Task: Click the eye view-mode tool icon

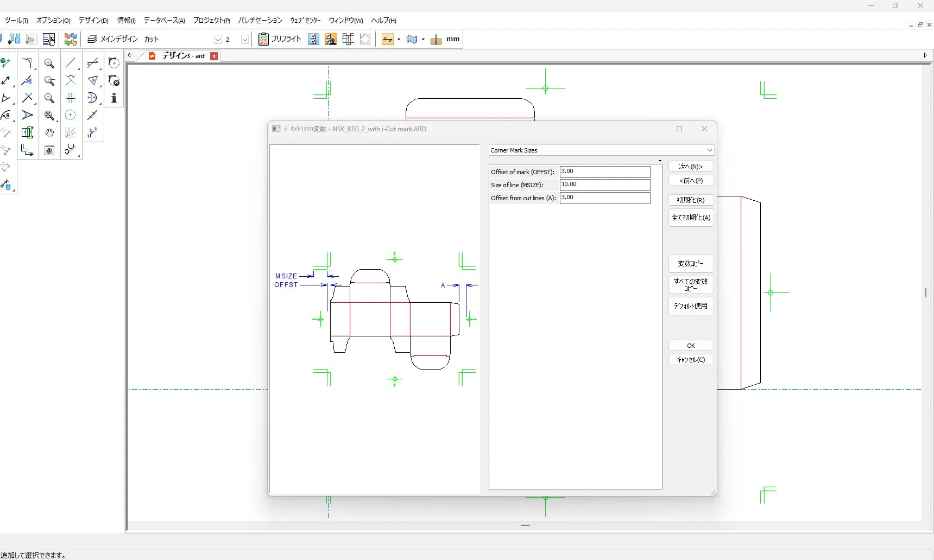Action: point(49,150)
